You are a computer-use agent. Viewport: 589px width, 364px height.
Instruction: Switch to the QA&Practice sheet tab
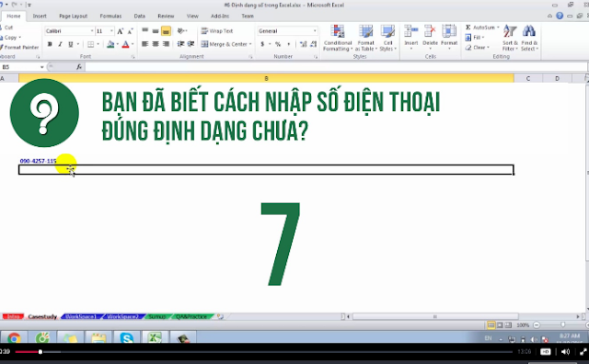(191, 317)
